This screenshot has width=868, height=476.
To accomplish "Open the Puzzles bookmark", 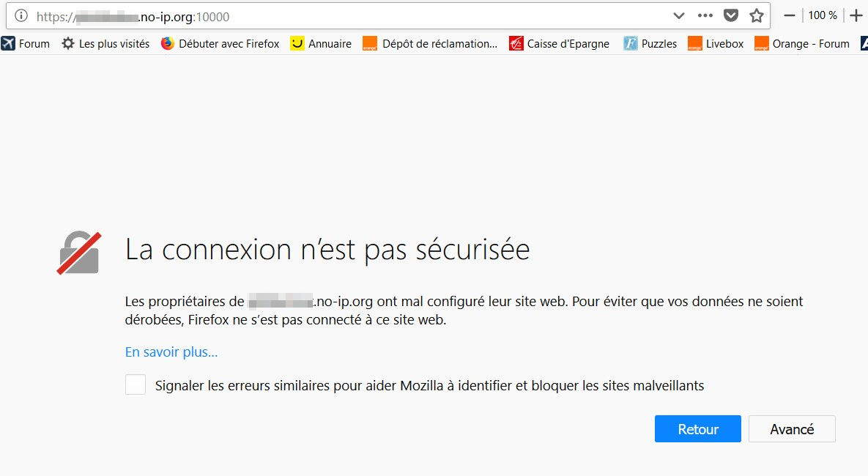I will [x=650, y=44].
